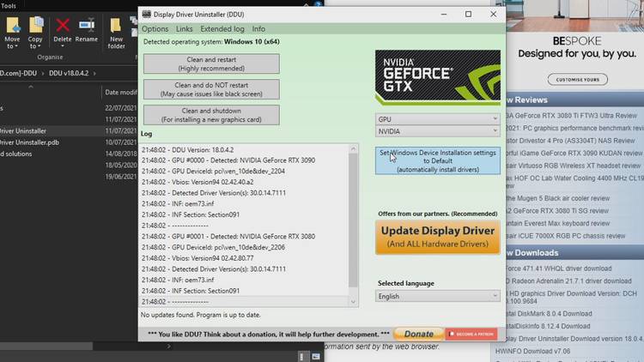Open the NVIDIA vendor dropdown
Viewport: 644px width, 362px height.
click(438, 131)
